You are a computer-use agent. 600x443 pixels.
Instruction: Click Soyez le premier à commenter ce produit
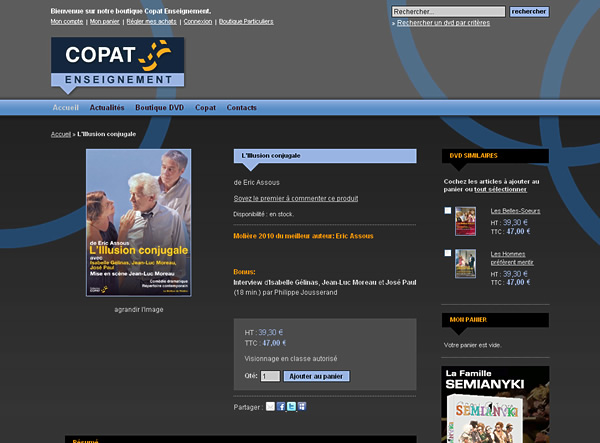296,198
